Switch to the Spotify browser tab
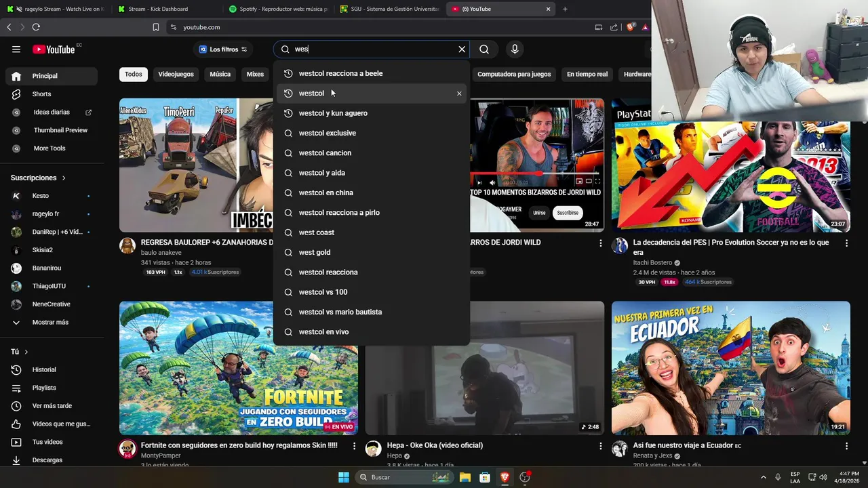This screenshot has width=868, height=488. click(278, 9)
